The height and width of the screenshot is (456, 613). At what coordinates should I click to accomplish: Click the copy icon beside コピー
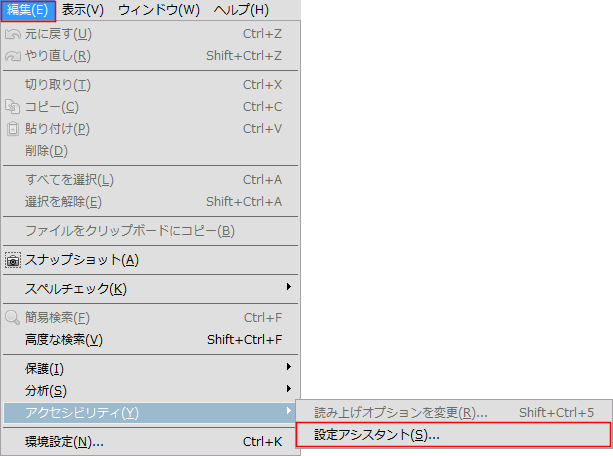point(13,107)
